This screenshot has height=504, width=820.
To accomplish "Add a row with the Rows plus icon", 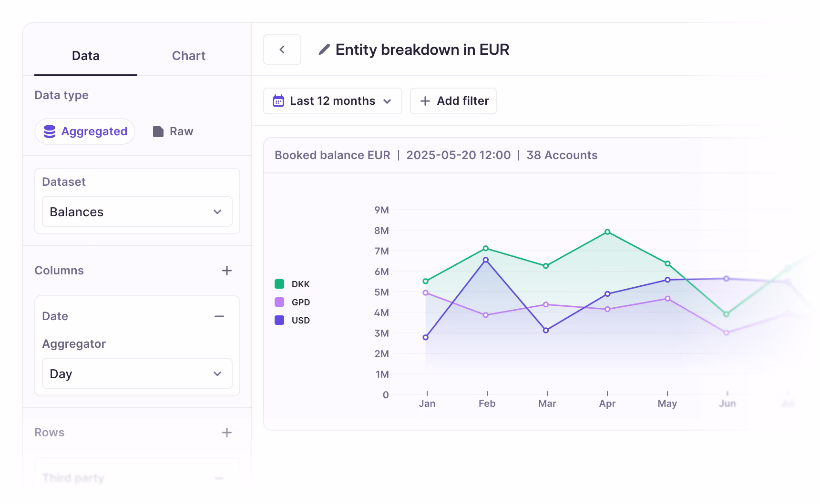I will pyautogui.click(x=227, y=433).
